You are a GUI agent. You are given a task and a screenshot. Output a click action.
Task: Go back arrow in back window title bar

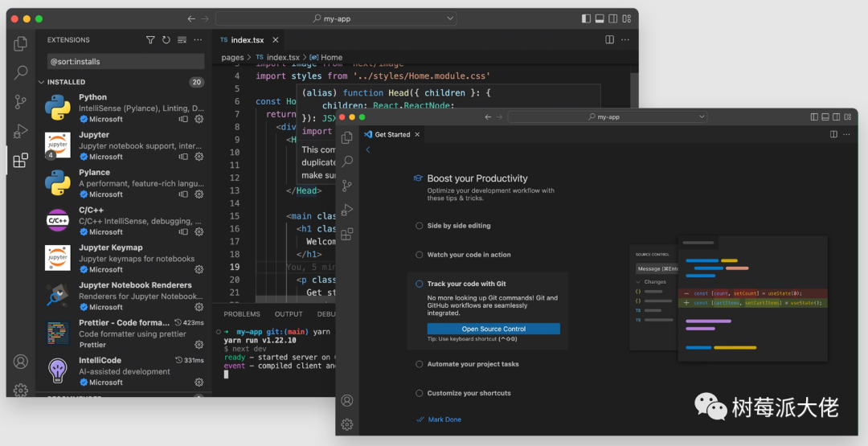(x=191, y=18)
